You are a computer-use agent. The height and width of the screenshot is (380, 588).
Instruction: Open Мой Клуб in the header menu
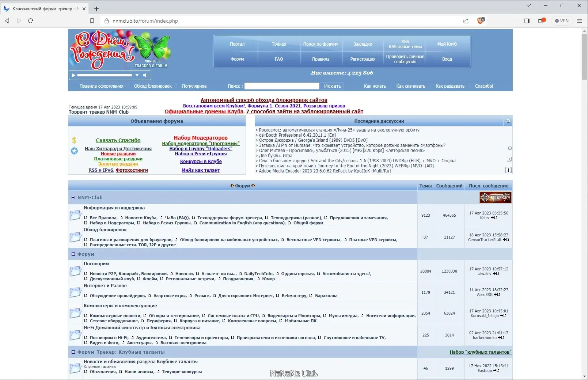pos(447,44)
